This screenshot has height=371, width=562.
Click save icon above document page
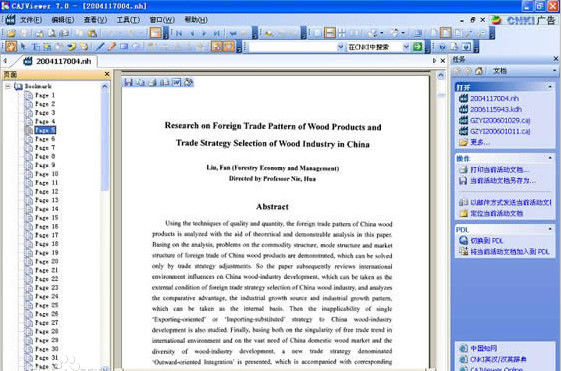click(128, 82)
